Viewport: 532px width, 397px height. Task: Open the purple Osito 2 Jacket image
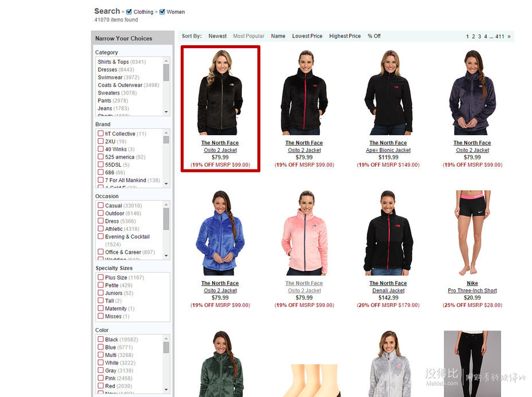(x=472, y=92)
